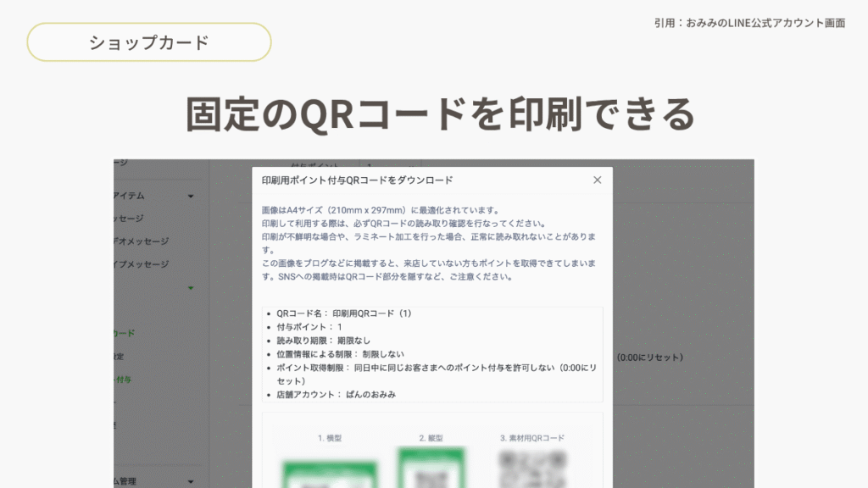Expand the ム管理 section arrow
This screenshot has height=488, width=868.
191,481
